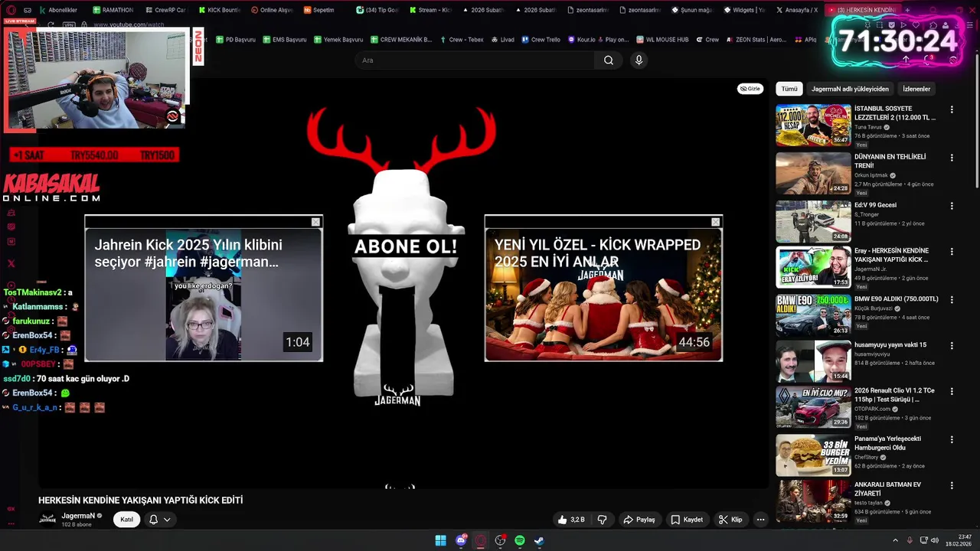Open the PD Başvuru bookmark
The height and width of the screenshot is (551, 980).
pos(236,39)
